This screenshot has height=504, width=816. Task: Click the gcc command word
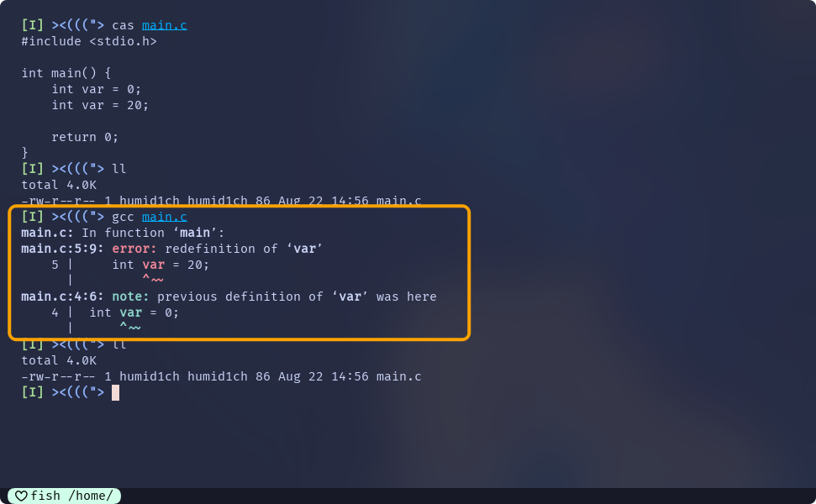[x=124, y=217]
